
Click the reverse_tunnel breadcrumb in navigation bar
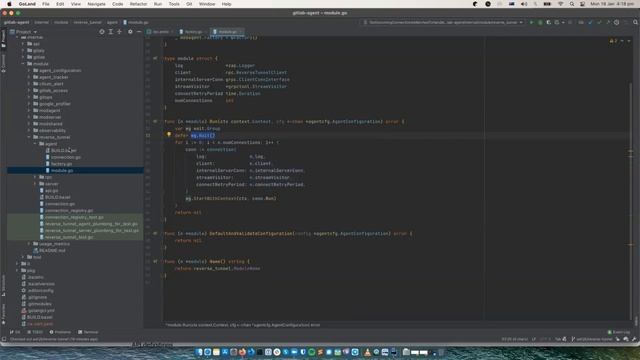(87, 22)
